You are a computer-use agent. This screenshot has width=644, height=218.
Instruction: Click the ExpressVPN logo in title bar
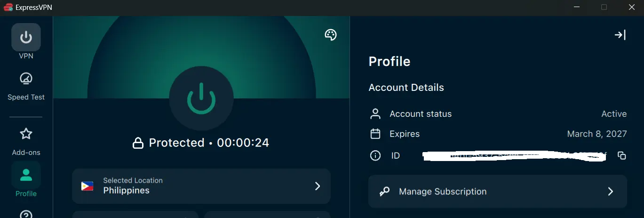click(8, 7)
